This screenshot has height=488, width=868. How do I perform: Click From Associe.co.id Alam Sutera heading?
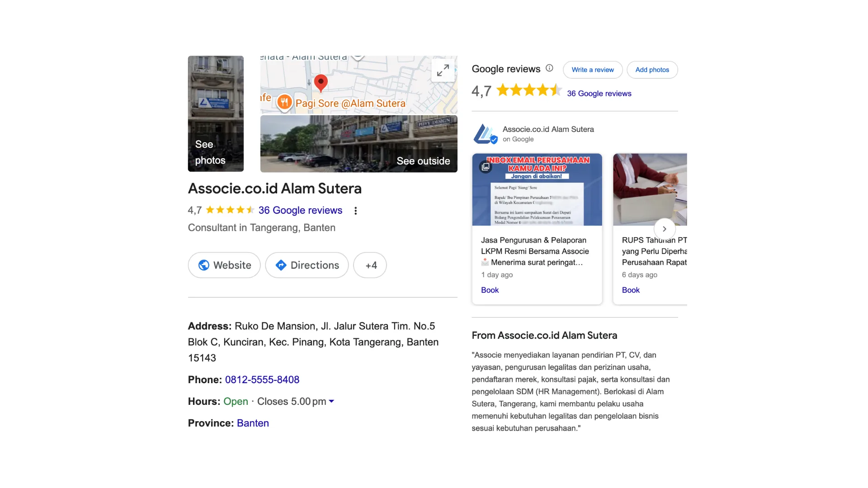(x=544, y=335)
